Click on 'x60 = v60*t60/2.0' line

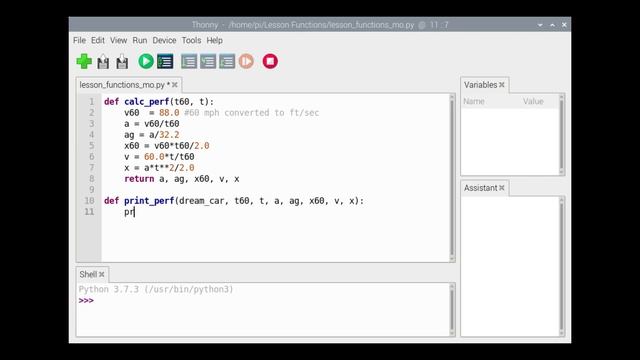(167, 146)
